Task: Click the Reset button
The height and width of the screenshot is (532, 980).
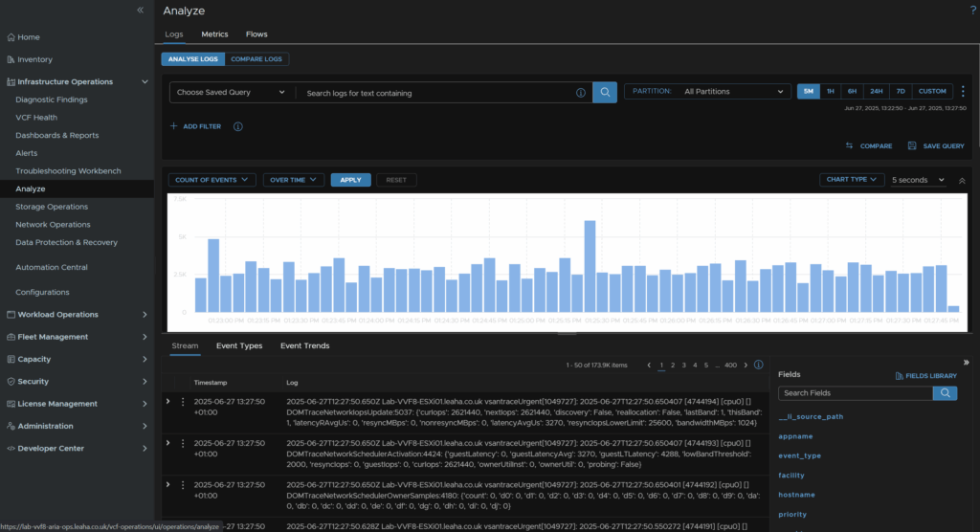Action: [x=396, y=180]
